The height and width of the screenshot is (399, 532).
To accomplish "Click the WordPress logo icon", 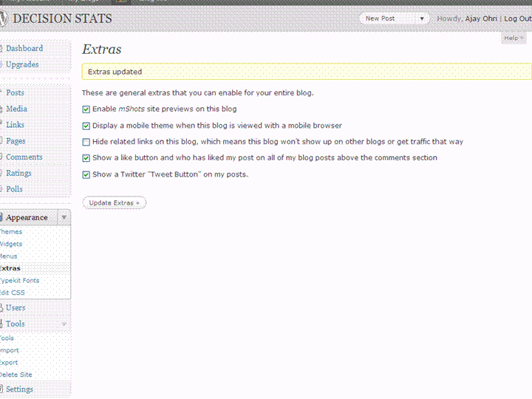I will pos(4,18).
